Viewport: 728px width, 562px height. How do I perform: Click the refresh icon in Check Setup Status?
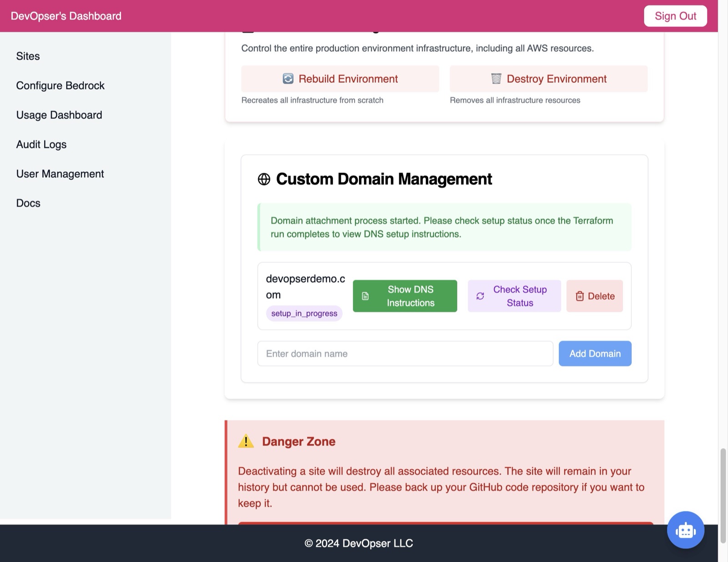[x=480, y=296]
